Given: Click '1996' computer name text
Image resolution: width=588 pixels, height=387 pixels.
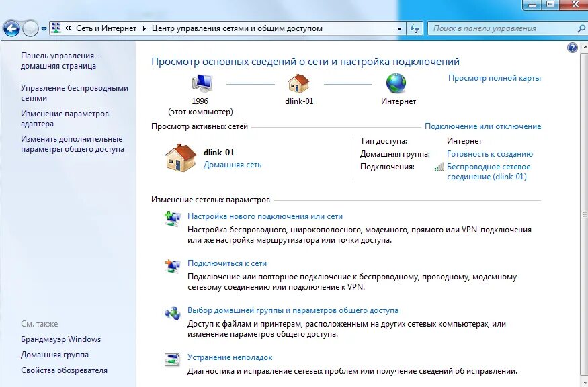Looking at the screenshot, I should 200,101.
